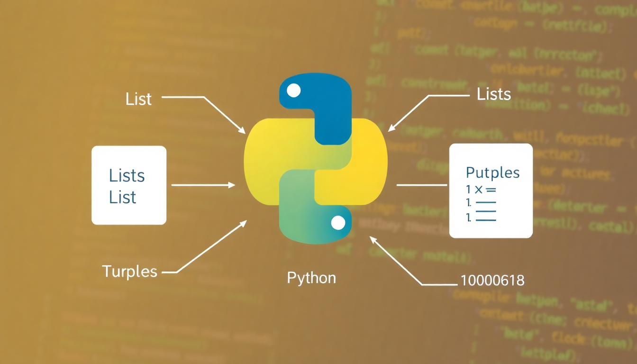The height and width of the screenshot is (364, 637).
Task: Click the arrowhead coming from the "List" label
Action: tap(242, 130)
